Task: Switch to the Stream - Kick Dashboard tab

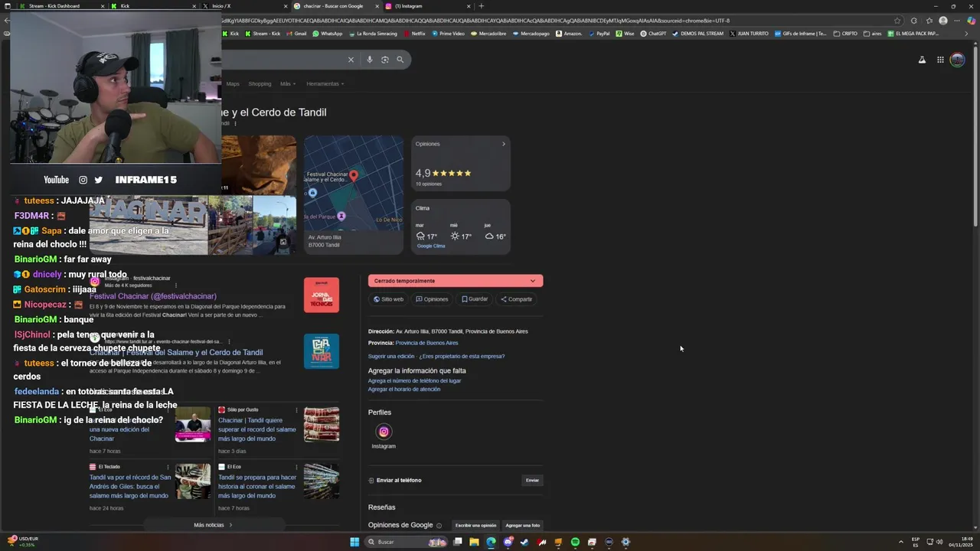Action: coord(60,6)
